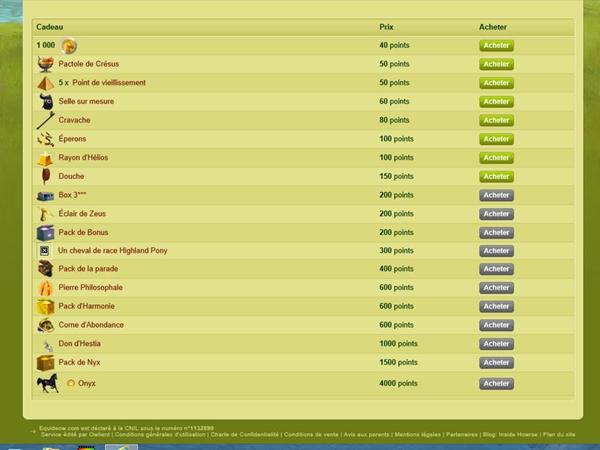Click the Corne d'Abondance horn icon
Viewport: 600px width, 450px height.
tap(45, 325)
